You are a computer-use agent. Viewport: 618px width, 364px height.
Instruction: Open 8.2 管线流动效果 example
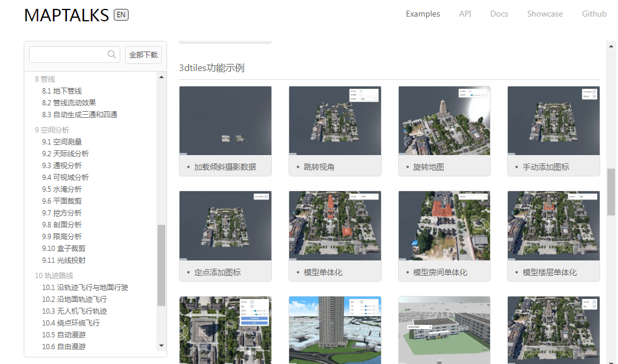[x=69, y=103]
